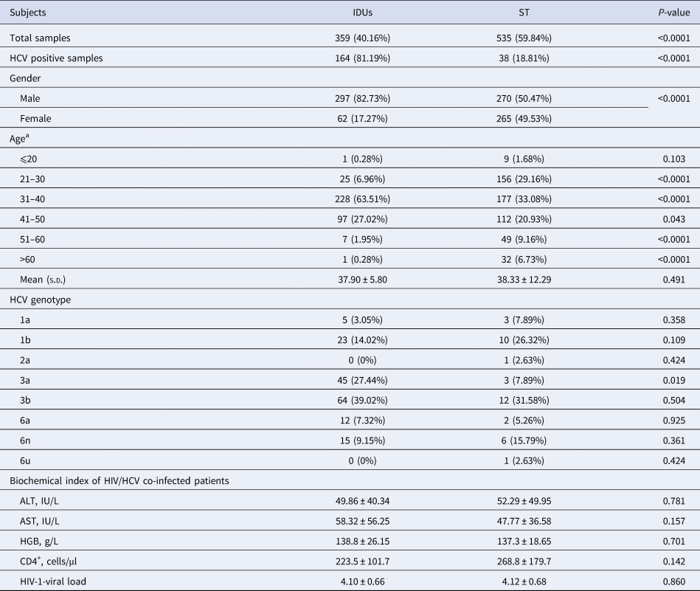Click the 3a genotype row label
The height and width of the screenshot is (591, 700).
point(27,381)
